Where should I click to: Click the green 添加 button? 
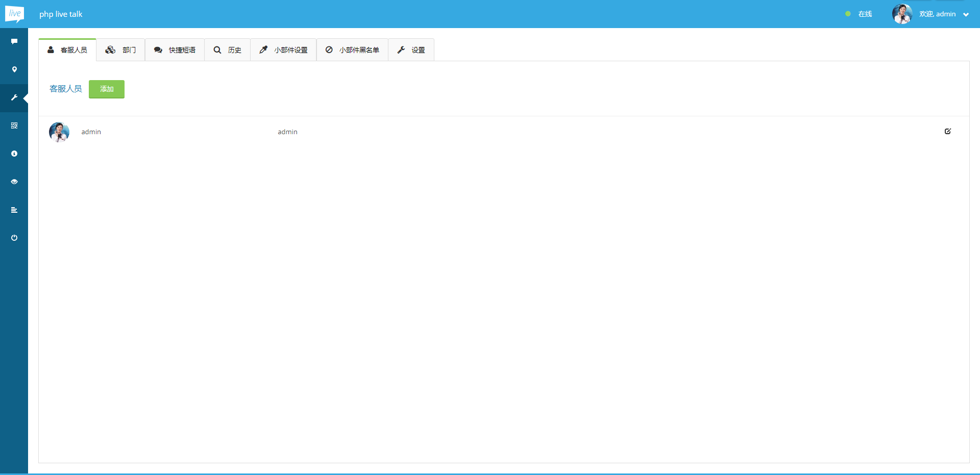106,89
